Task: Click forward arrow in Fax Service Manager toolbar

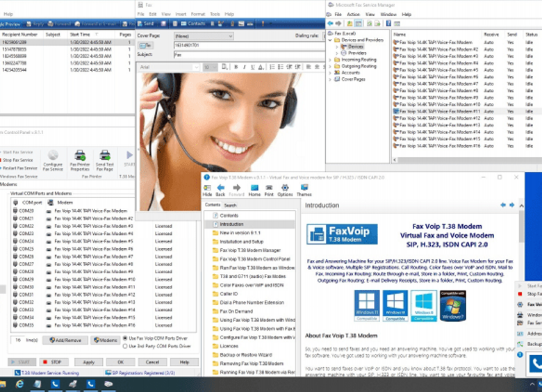Action: 338,24
